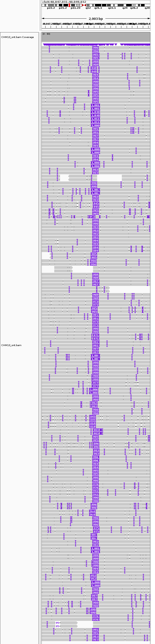Viewport: 155px width, 644px height.
Task: Select the p22.2 cytoband label
Action: pos(51,8)
